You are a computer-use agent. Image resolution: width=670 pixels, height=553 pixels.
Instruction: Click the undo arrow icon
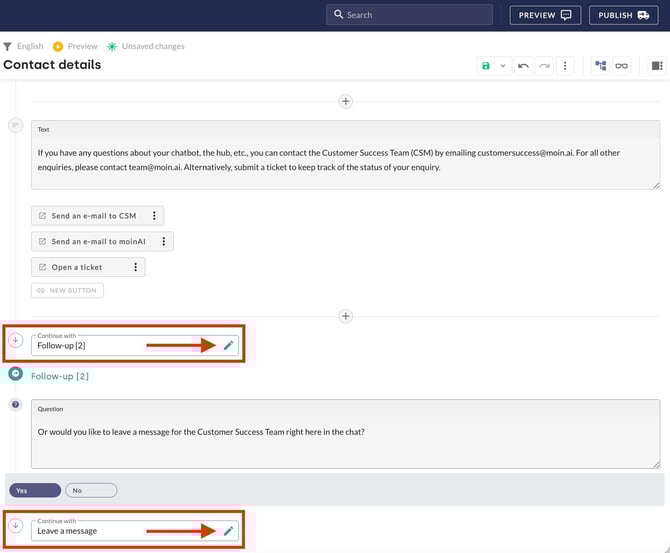point(524,66)
